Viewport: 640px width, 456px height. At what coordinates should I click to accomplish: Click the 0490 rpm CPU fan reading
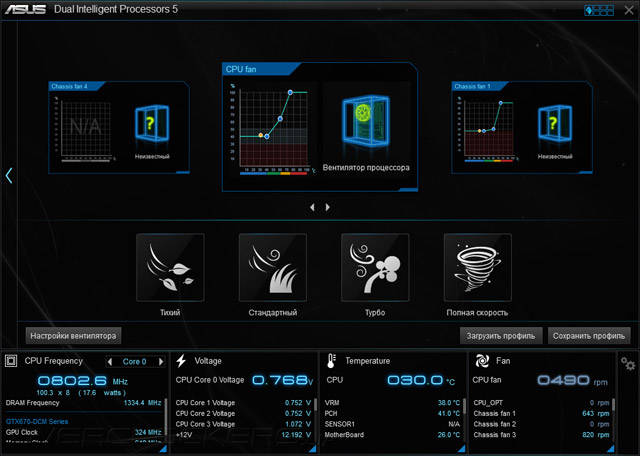(572, 380)
